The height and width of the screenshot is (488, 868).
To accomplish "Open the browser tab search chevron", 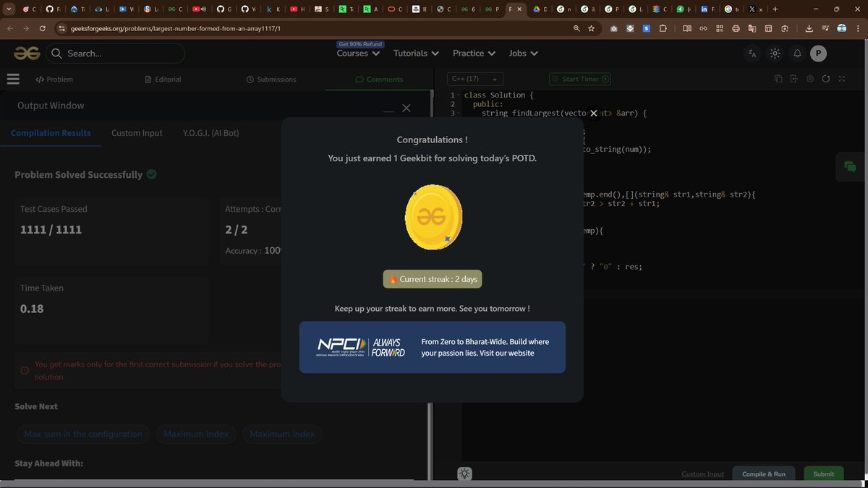I will pos(9,9).
